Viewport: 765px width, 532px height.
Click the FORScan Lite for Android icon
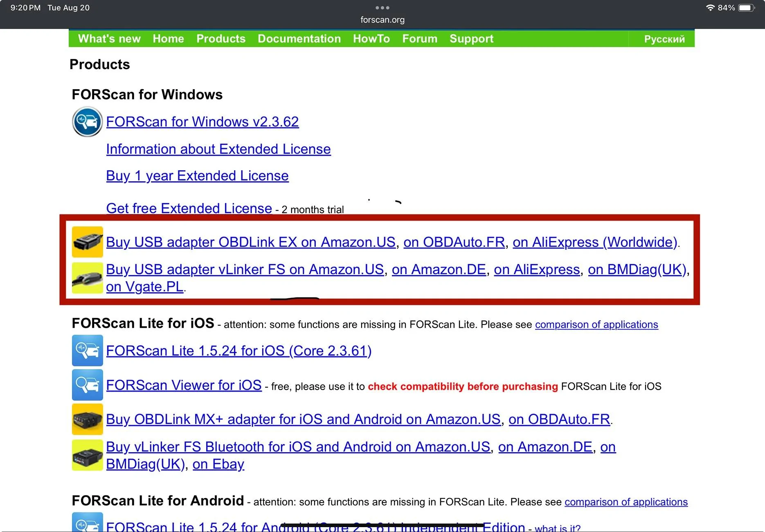(87, 522)
